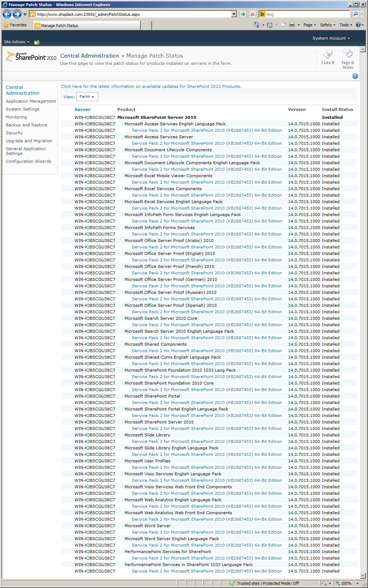Viewport: 368px width, 588px height.
Task: Click the Bing search magnifier icon
Action: click(355, 14)
